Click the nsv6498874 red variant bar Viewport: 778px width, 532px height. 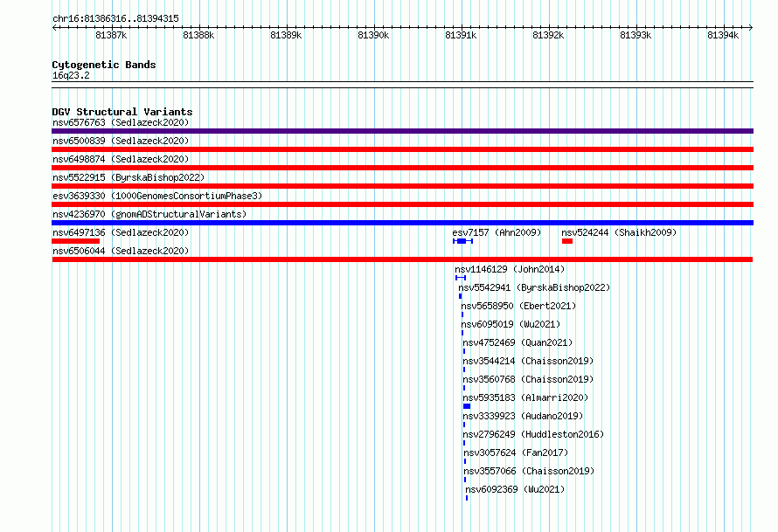[x=402, y=168]
